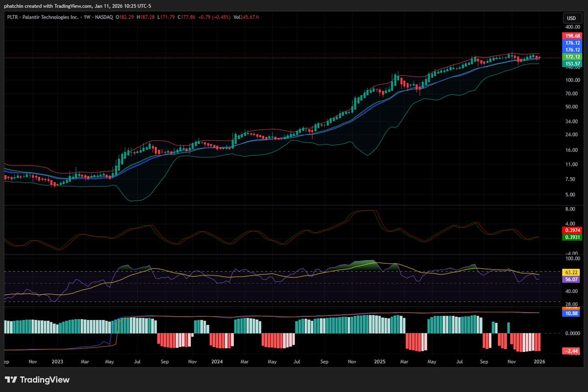
Task: Click the 2025 time axis label
Action: tap(379, 362)
